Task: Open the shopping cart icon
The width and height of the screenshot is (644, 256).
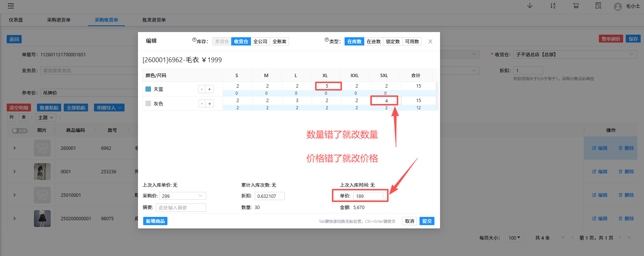Action: point(576,6)
